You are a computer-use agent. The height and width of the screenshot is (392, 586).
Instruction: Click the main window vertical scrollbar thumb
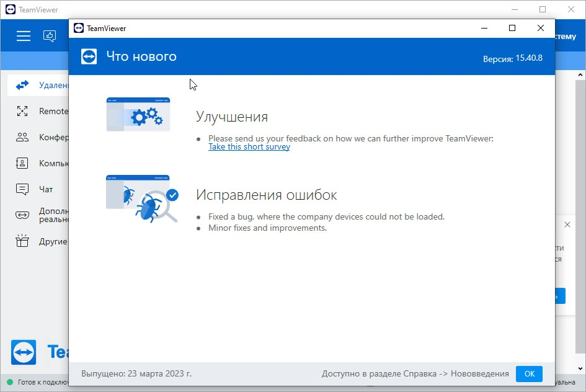(580, 216)
